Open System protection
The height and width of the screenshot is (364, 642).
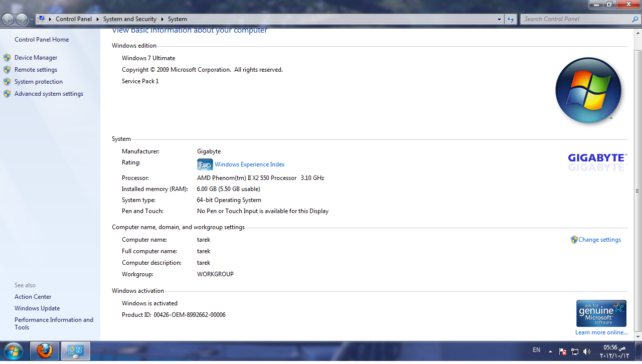tap(39, 82)
